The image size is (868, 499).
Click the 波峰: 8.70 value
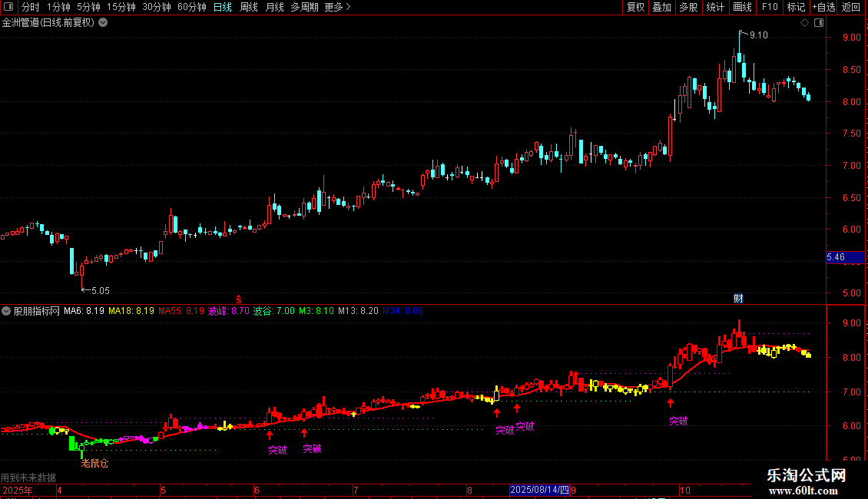(229, 311)
